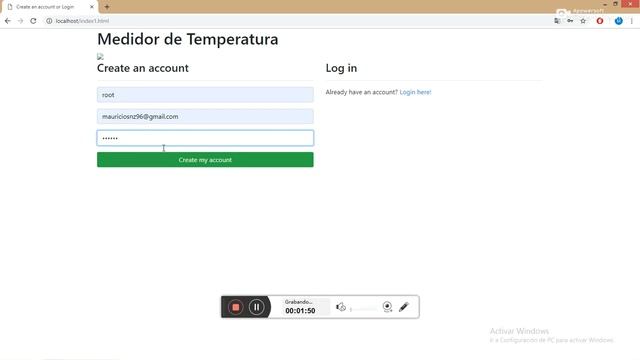The width and height of the screenshot is (640, 360).
Task: Click the username field containing 'root'
Action: pos(205,95)
